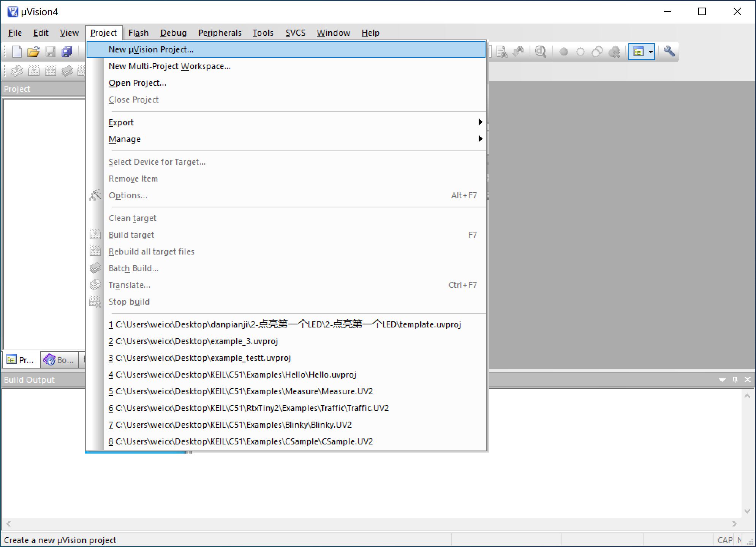Choose New µVision Project from the menu
The height and width of the screenshot is (547, 756).
click(x=286, y=49)
